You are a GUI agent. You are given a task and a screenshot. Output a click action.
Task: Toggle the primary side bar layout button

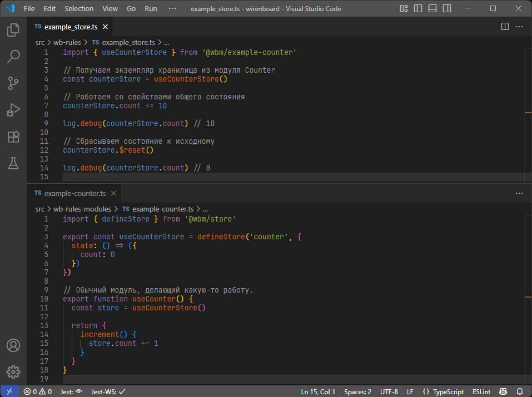pos(418,9)
